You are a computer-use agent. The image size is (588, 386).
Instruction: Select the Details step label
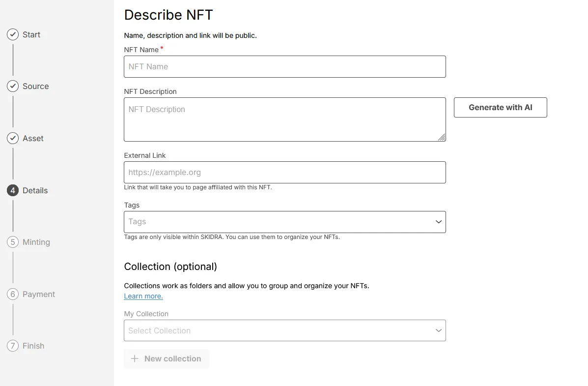pos(35,190)
